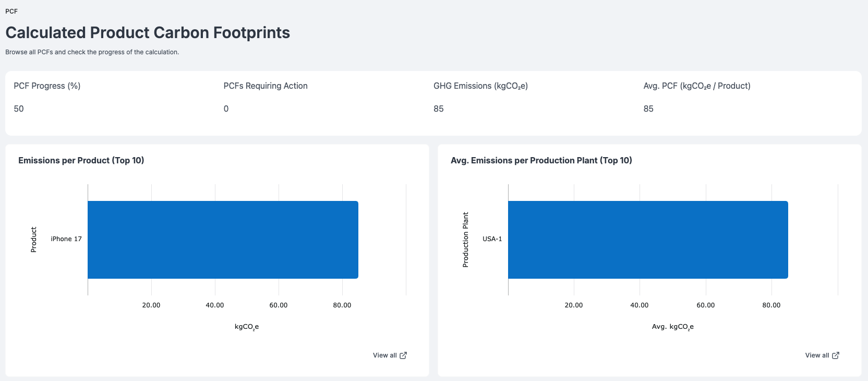This screenshot has height=381, width=868.
Task: Click Avg. Emissions per Production Plant title
Action: click(541, 160)
